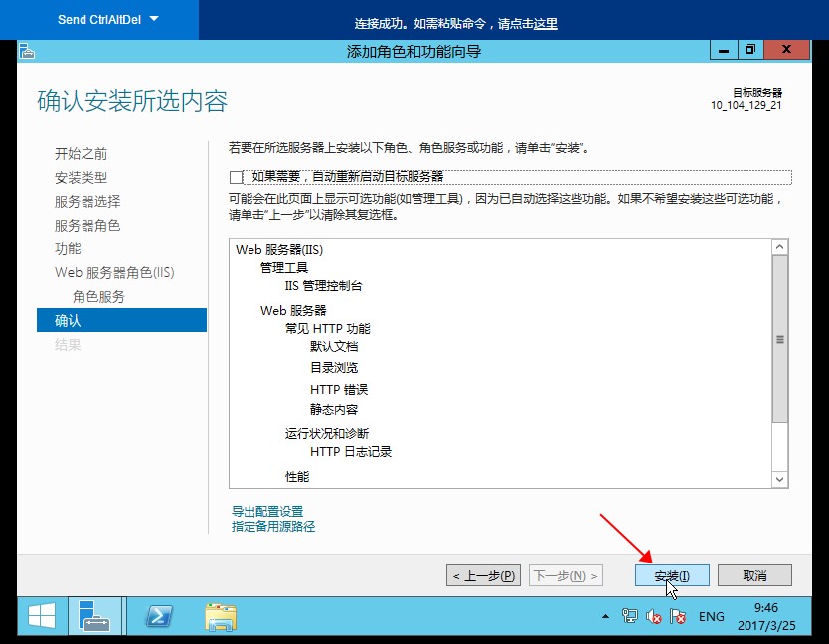Click the 指定备用源路径 link
829x644 pixels.
[273, 526]
